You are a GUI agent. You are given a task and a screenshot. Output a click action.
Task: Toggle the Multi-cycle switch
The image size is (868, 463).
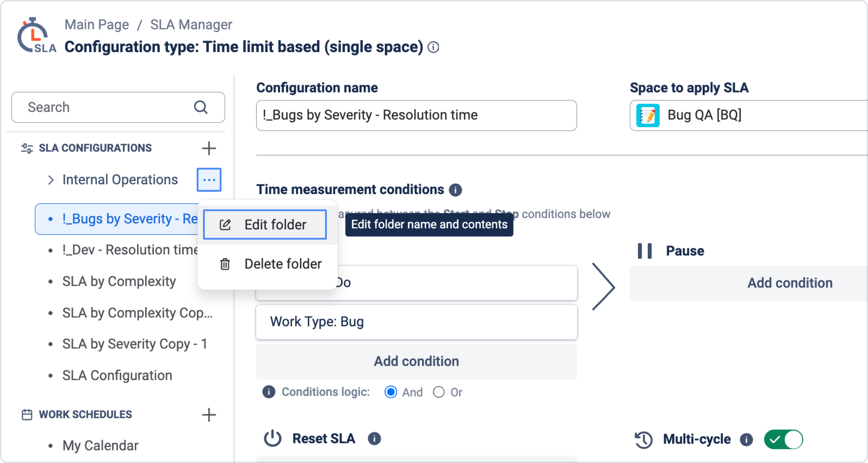click(x=783, y=439)
